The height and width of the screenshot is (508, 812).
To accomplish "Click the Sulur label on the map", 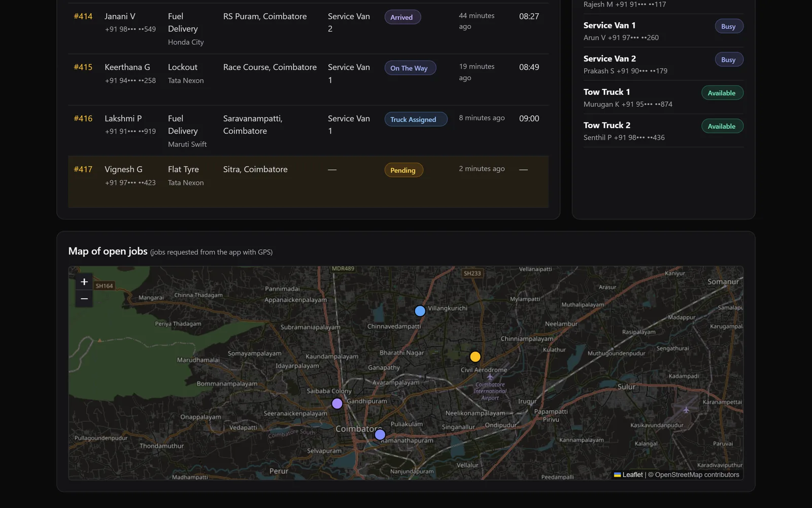I will coord(626,387).
